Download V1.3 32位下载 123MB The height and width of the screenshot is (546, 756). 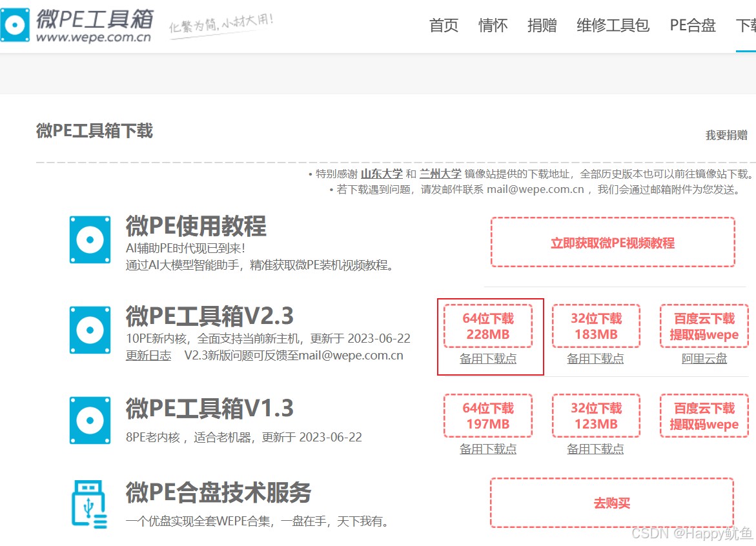pos(596,416)
